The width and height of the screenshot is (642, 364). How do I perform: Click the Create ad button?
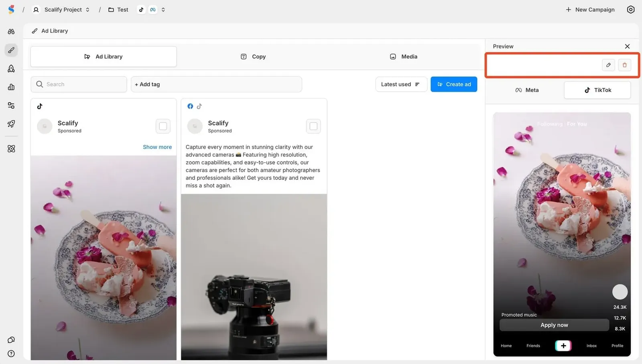(454, 84)
